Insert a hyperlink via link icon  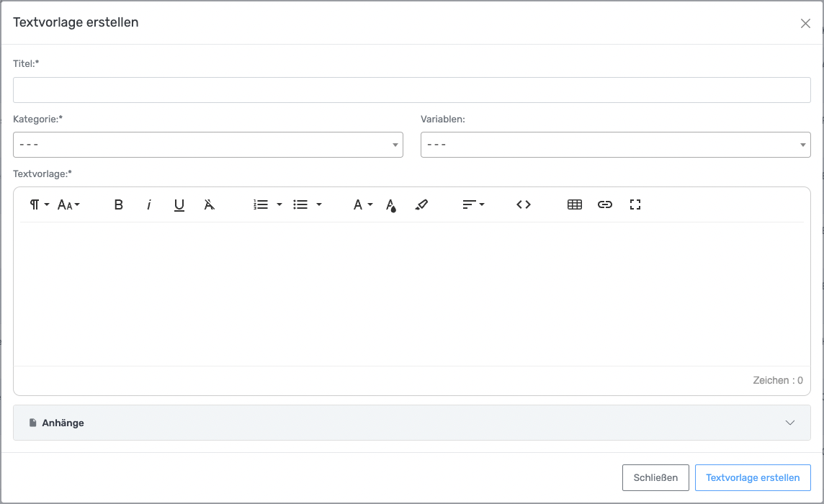point(605,205)
